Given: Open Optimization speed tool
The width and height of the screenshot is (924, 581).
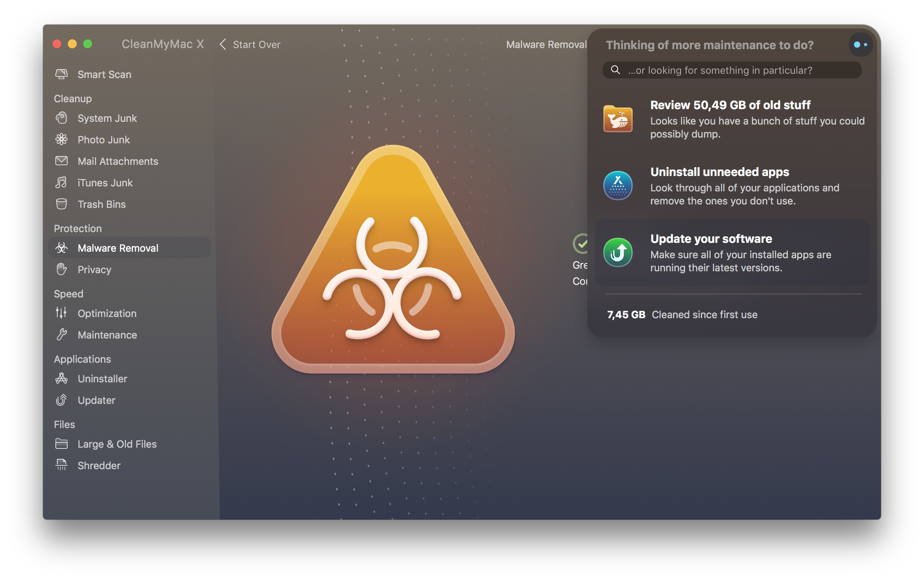Looking at the screenshot, I should click(x=107, y=312).
